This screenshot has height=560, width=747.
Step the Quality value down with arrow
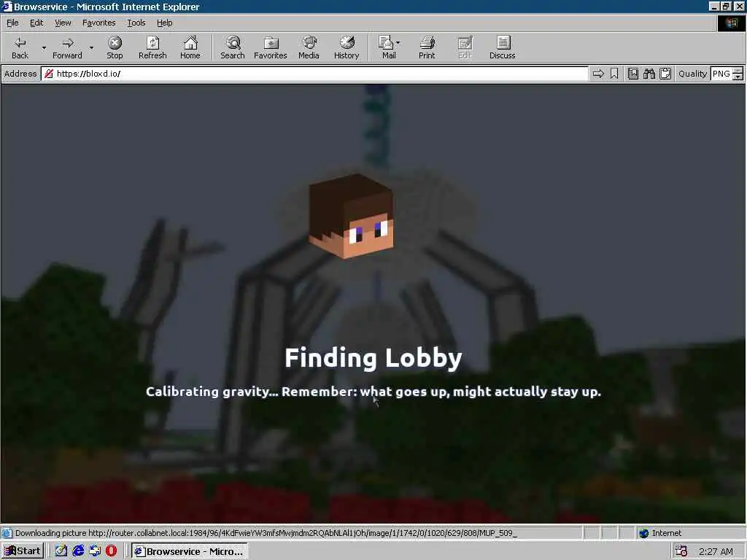(738, 77)
